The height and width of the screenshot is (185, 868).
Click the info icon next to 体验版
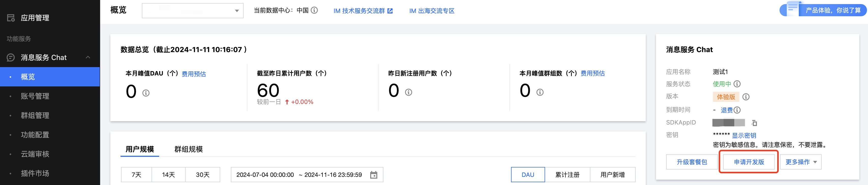pos(746,97)
